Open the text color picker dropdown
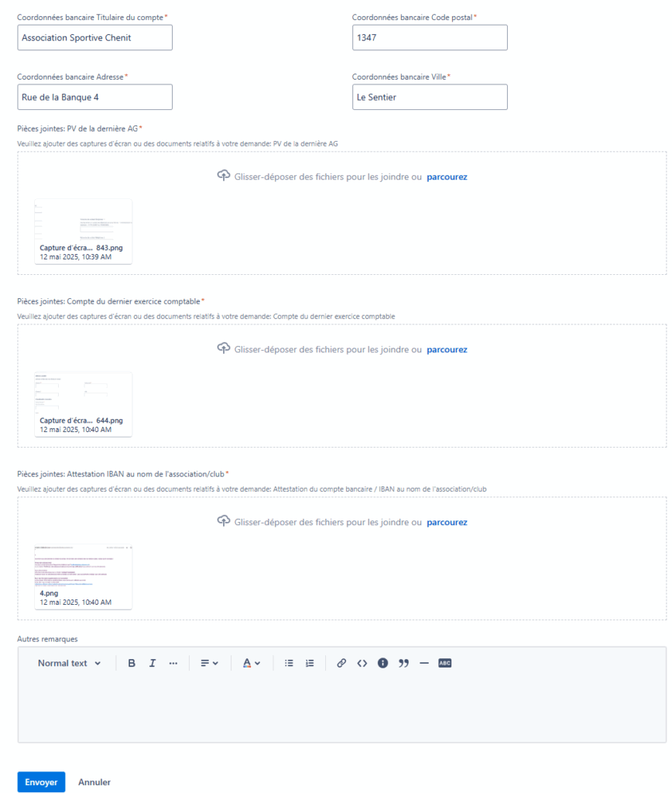Screen dimensions: 672x793 tap(252, 663)
